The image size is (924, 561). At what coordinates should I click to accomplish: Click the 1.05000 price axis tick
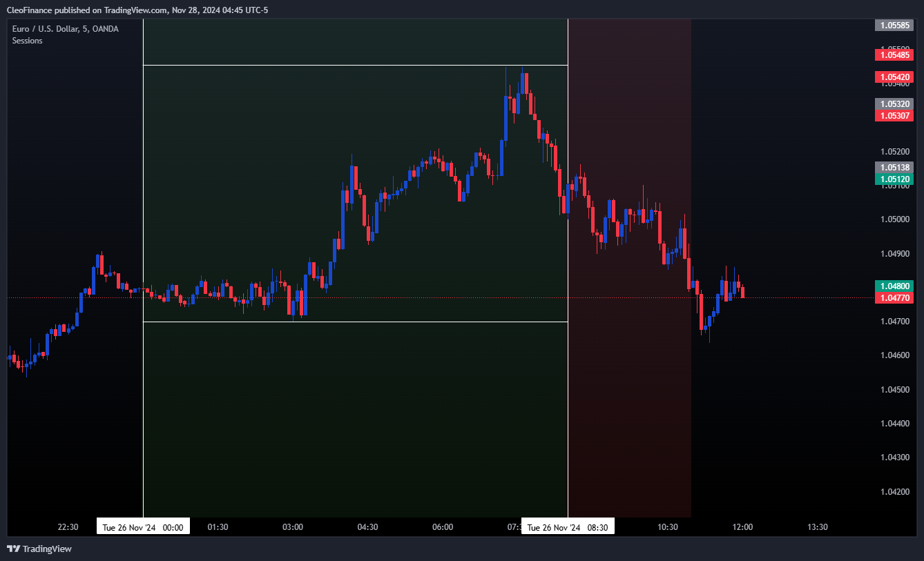point(894,219)
